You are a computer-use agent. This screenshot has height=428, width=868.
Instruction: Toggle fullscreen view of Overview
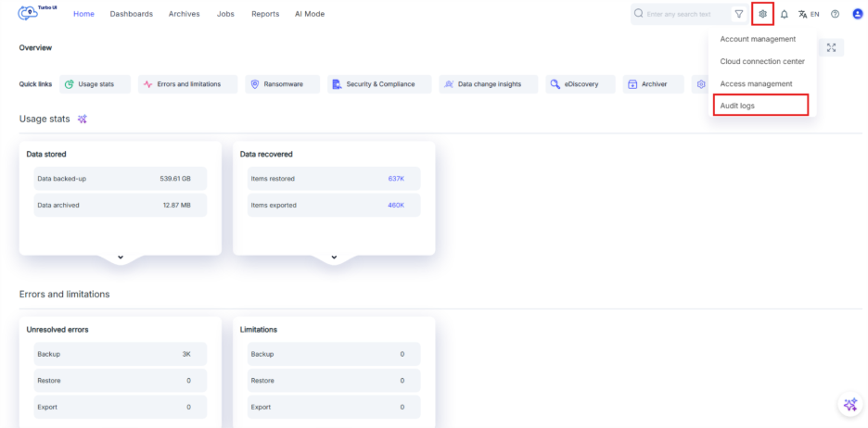click(x=831, y=48)
